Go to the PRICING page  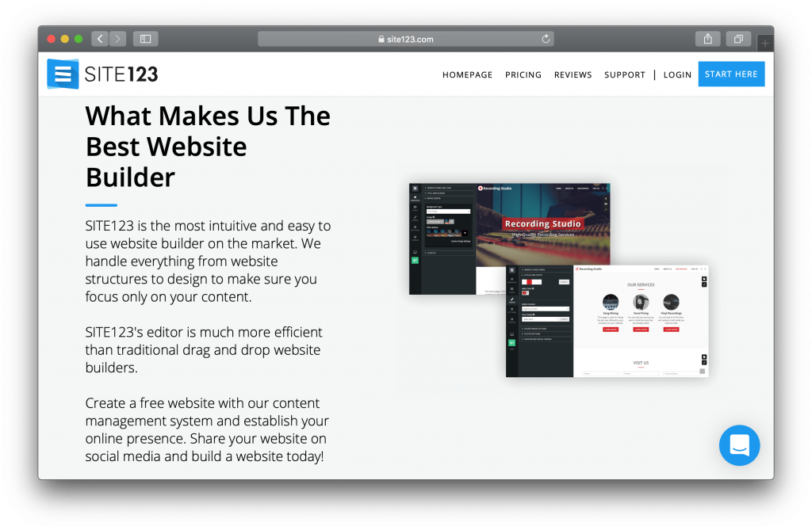523,74
